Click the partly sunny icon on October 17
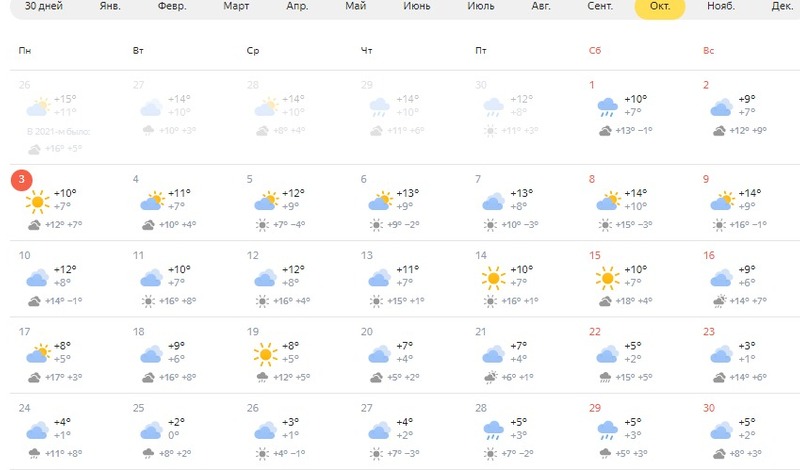The width and height of the screenshot is (800, 470). (38, 353)
